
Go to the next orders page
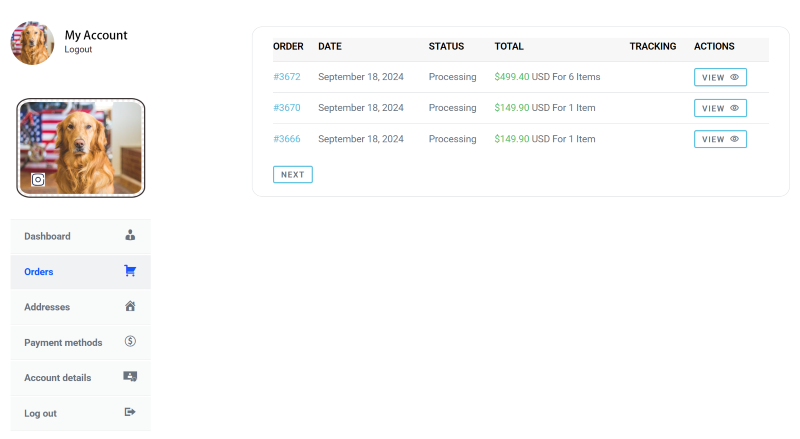pos(292,175)
